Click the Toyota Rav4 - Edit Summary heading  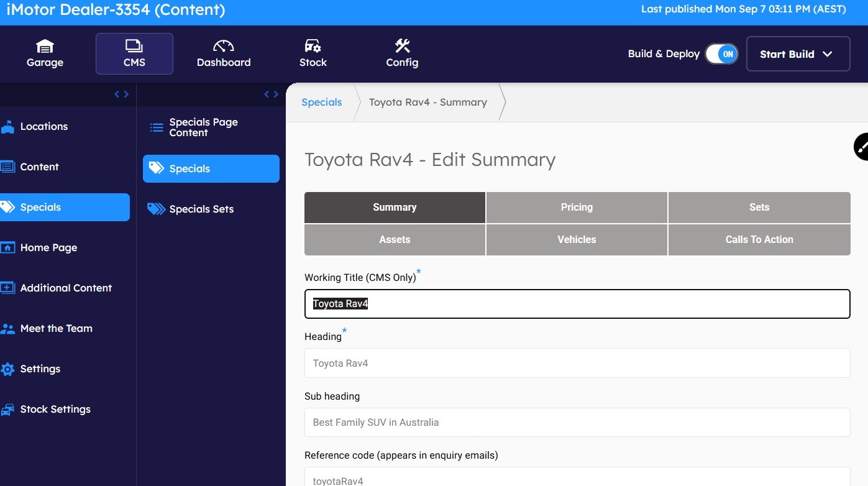(430, 160)
